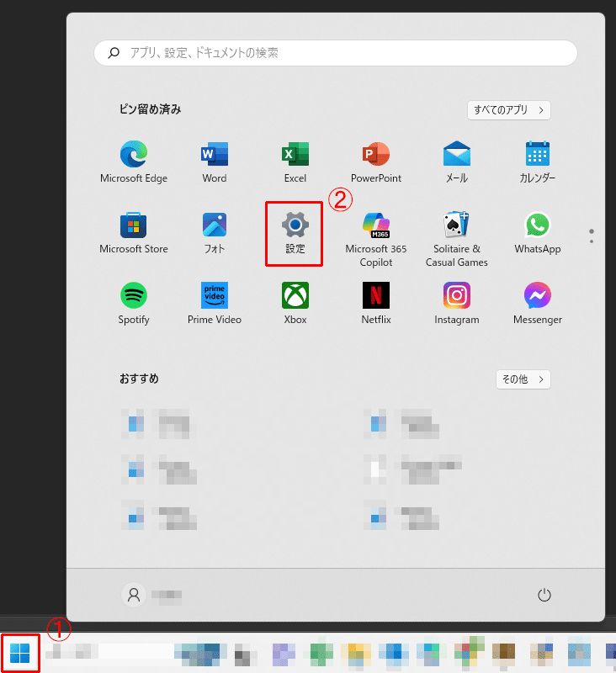Open the カレンダー calendar app
The image size is (616, 673).
pos(538,162)
